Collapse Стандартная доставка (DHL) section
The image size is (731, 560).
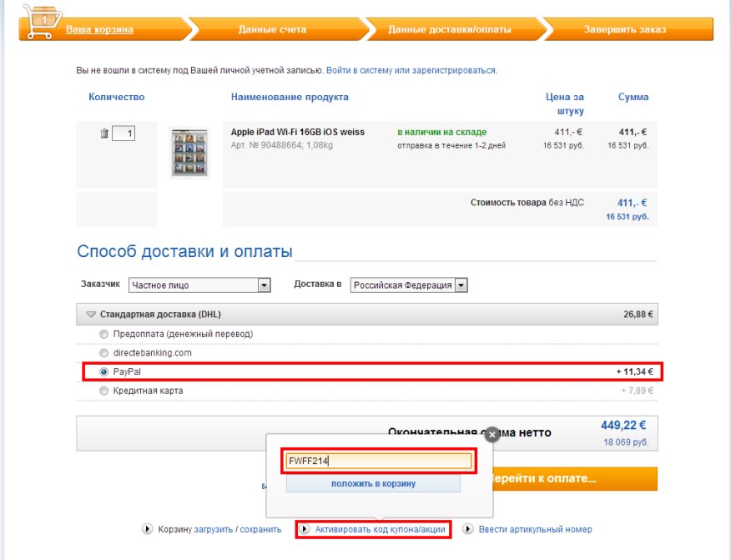coord(91,315)
